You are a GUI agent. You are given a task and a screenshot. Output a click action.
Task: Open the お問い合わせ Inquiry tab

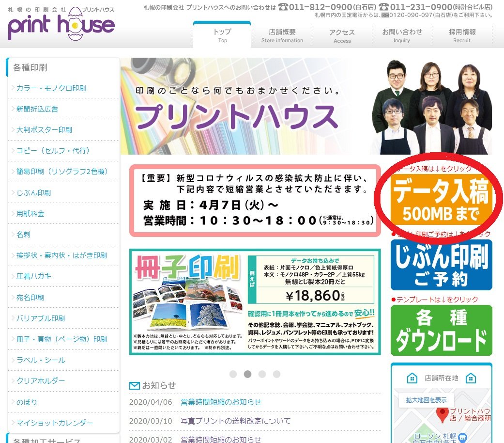(402, 35)
